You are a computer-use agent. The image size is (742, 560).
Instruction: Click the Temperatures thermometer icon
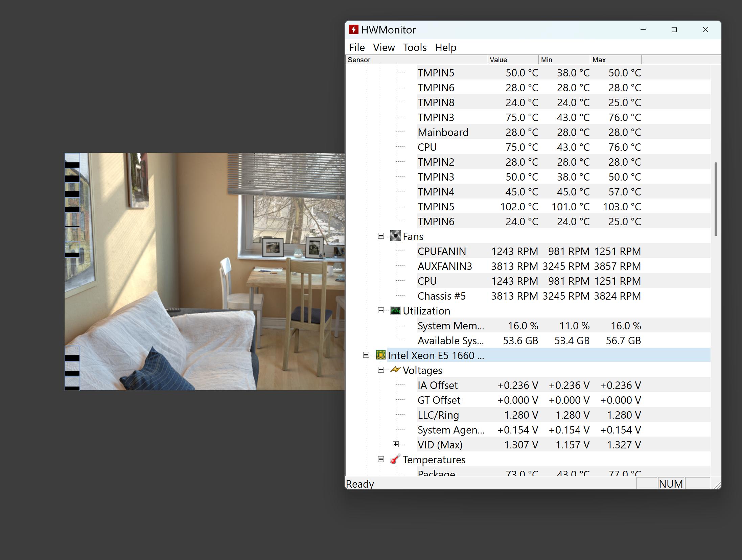[x=395, y=459]
